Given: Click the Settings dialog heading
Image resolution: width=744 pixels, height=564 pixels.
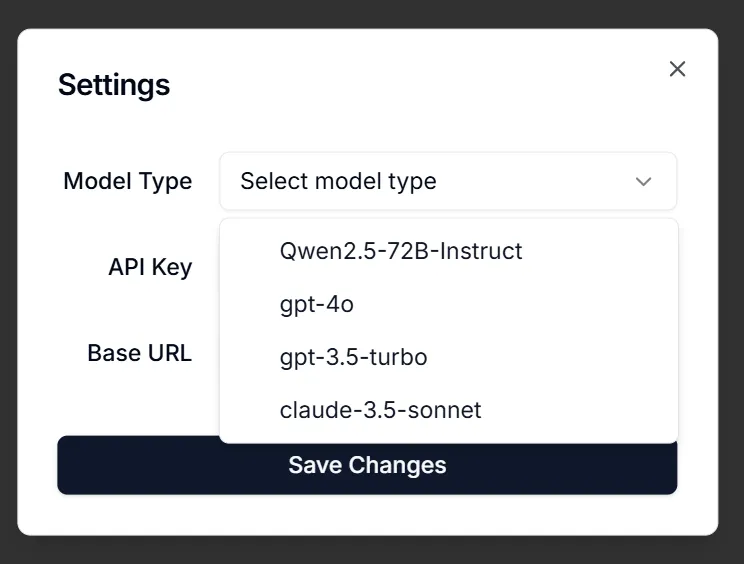Looking at the screenshot, I should (114, 85).
